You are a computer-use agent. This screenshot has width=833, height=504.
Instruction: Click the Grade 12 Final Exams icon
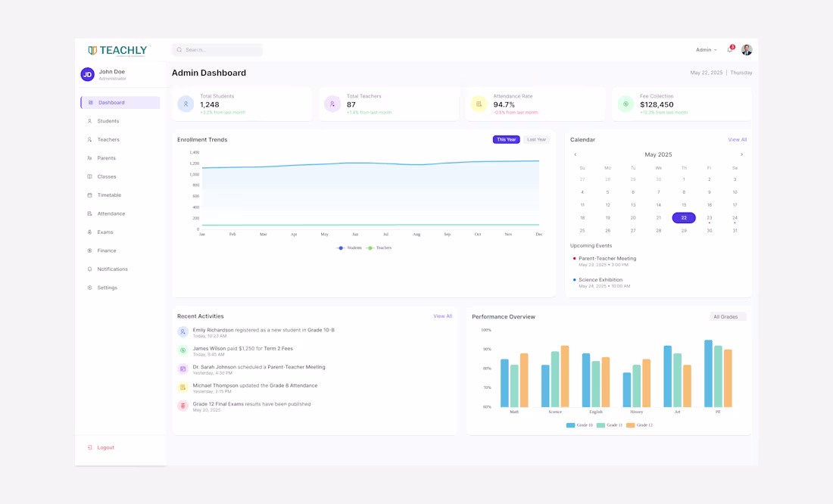coord(183,406)
